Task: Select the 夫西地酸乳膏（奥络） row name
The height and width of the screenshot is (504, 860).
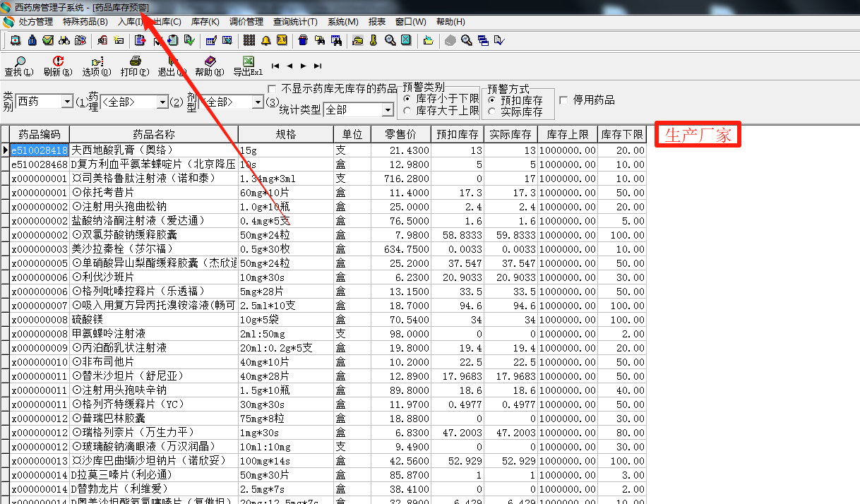Action: click(153, 150)
